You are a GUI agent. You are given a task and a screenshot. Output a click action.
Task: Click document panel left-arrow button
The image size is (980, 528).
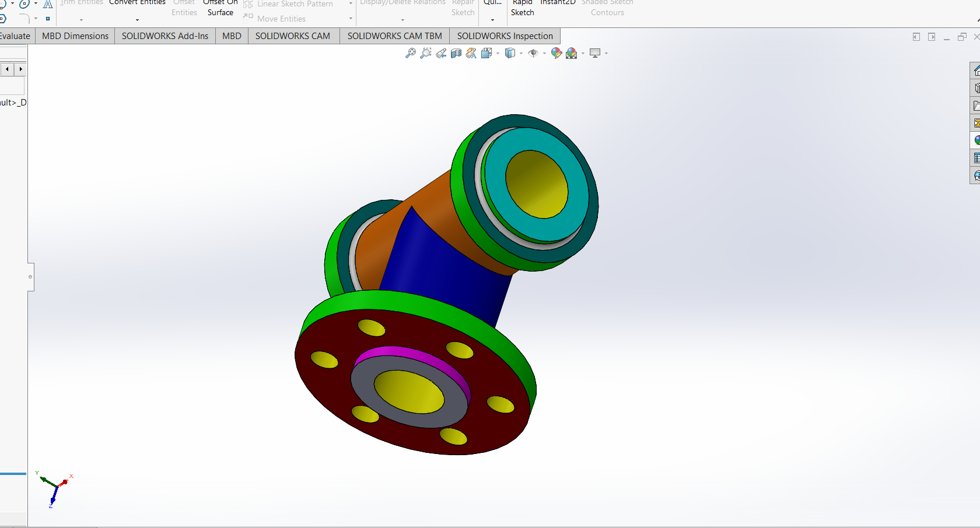pos(916,37)
